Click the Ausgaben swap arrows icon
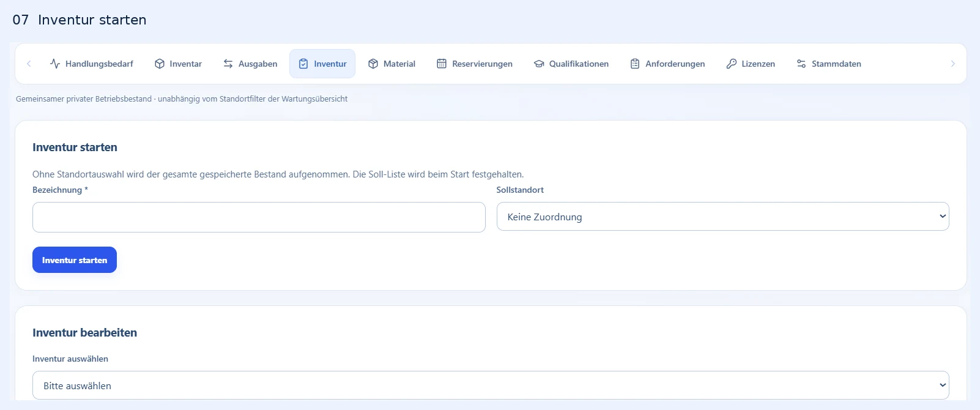Screen dimensions: 980x410 tap(228, 64)
